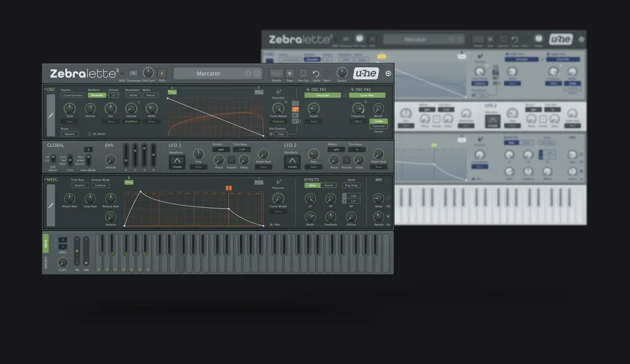
Task: Flip the Voice Mode Poly/Mono/Legato switch
Action: coord(88,160)
